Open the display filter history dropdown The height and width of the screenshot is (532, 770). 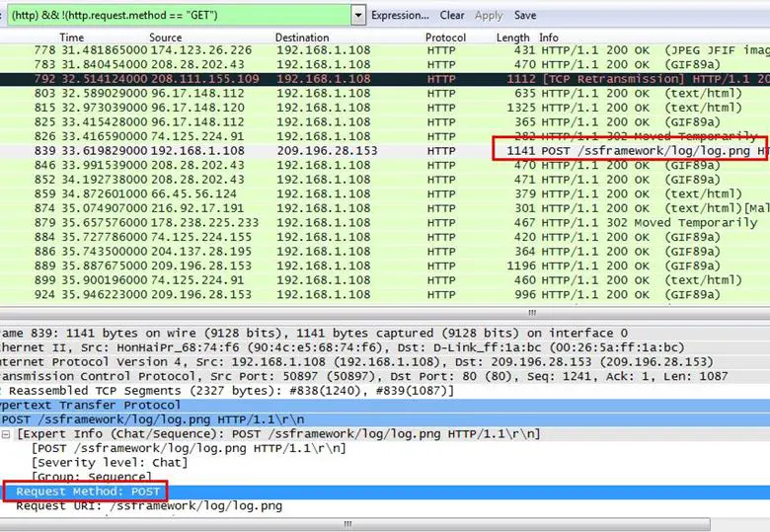click(356, 15)
